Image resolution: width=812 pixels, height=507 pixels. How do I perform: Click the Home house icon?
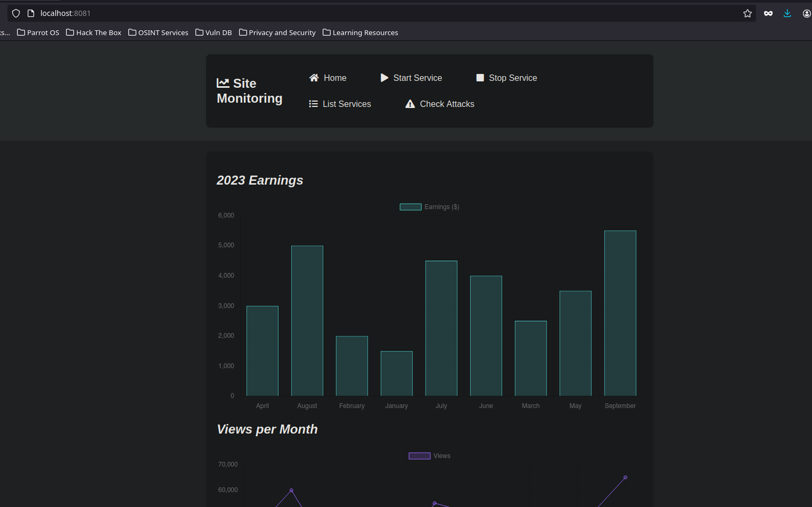pos(314,78)
